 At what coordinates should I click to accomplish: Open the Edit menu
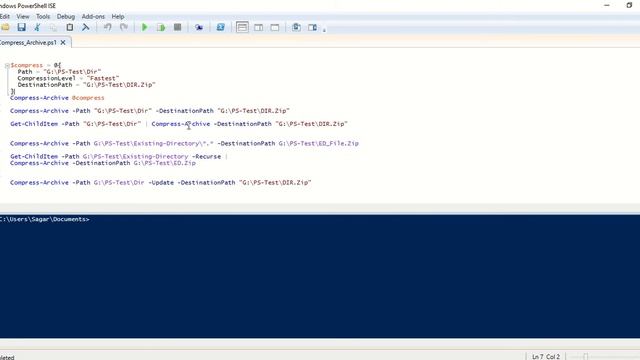click(x=5, y=16)
